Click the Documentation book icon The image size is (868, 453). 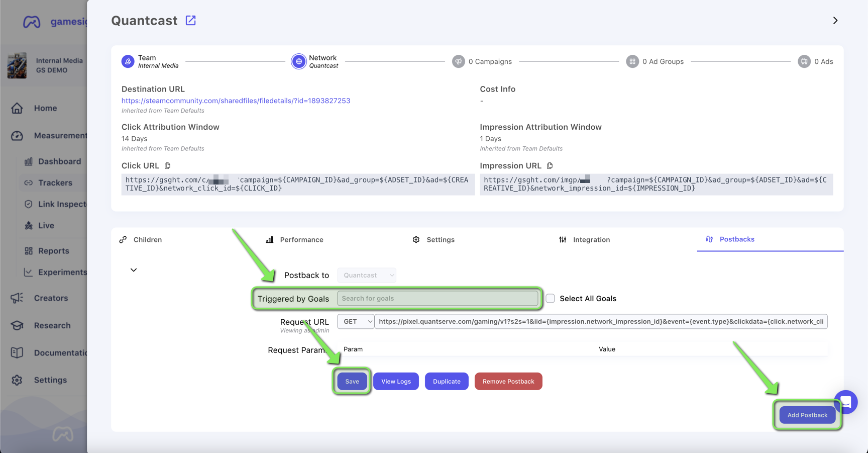[x=17, y=353]
